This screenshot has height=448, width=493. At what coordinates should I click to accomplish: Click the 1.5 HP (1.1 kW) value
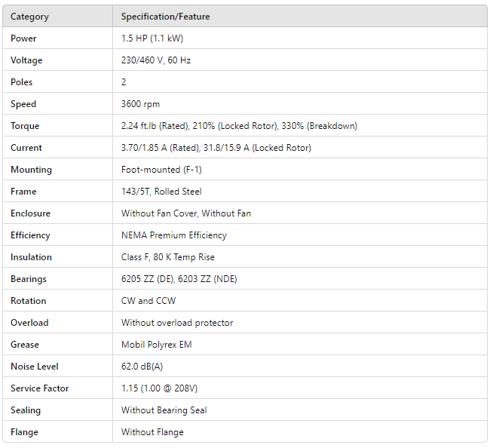tap(152, 38)
